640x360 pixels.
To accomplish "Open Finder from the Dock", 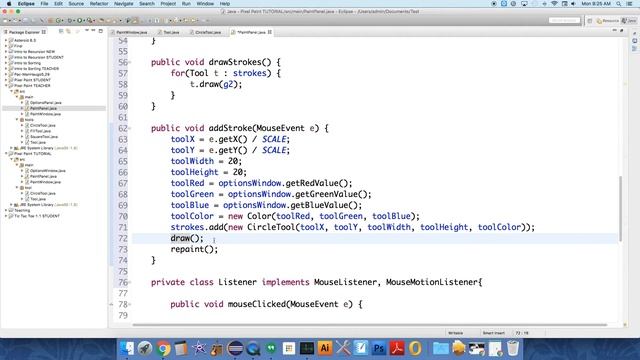I will click(x=127, y=348).
